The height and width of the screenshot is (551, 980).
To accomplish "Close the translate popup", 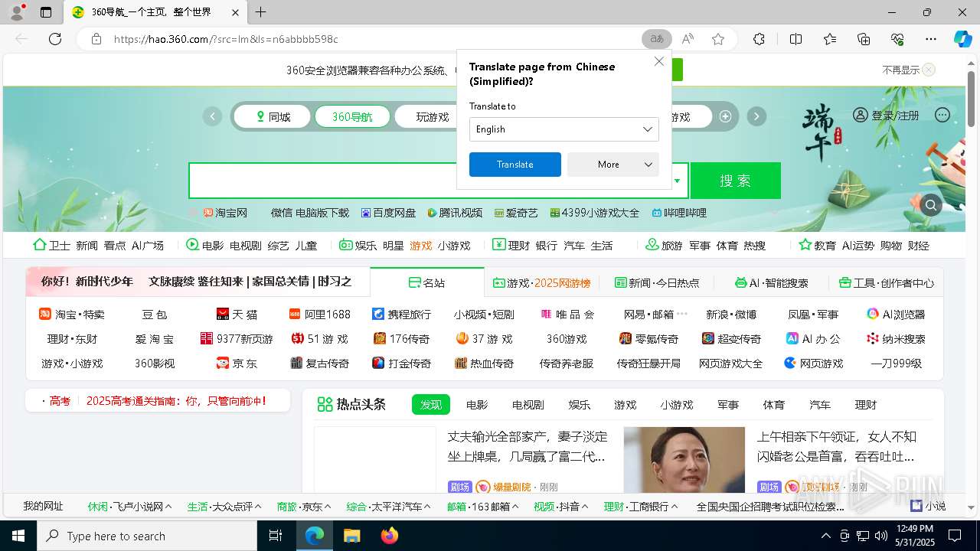I will tap(658, 61).
